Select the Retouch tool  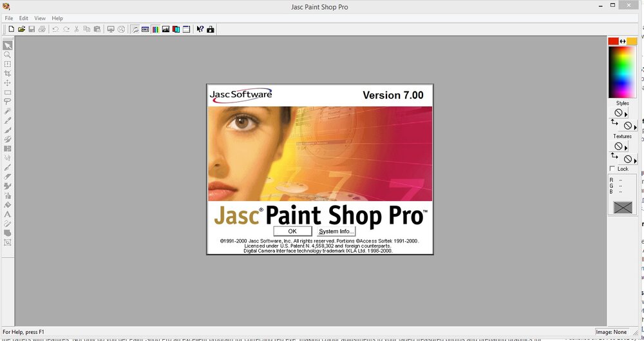point(7,158)
